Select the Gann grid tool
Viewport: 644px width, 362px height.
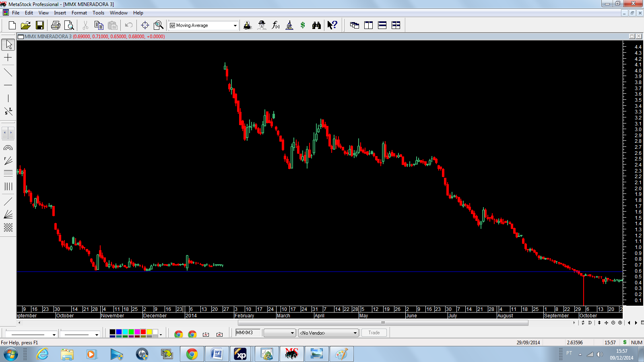tap(8, 227)
